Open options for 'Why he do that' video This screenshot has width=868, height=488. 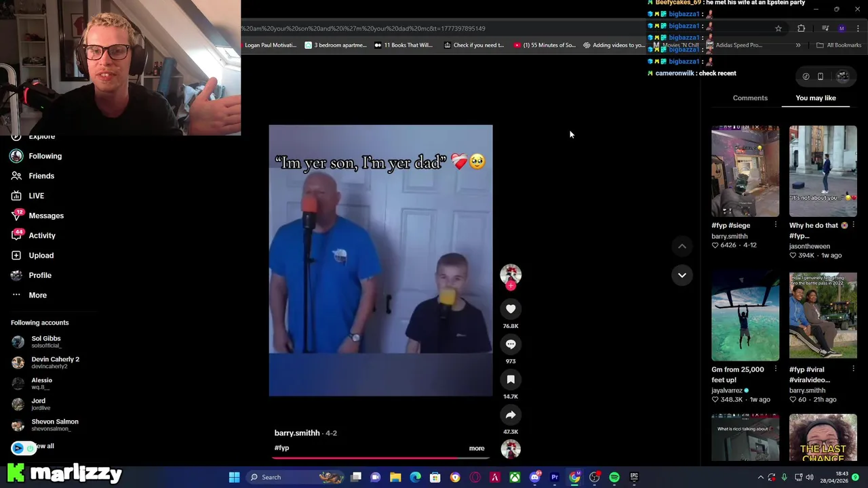tap(853, 224)
